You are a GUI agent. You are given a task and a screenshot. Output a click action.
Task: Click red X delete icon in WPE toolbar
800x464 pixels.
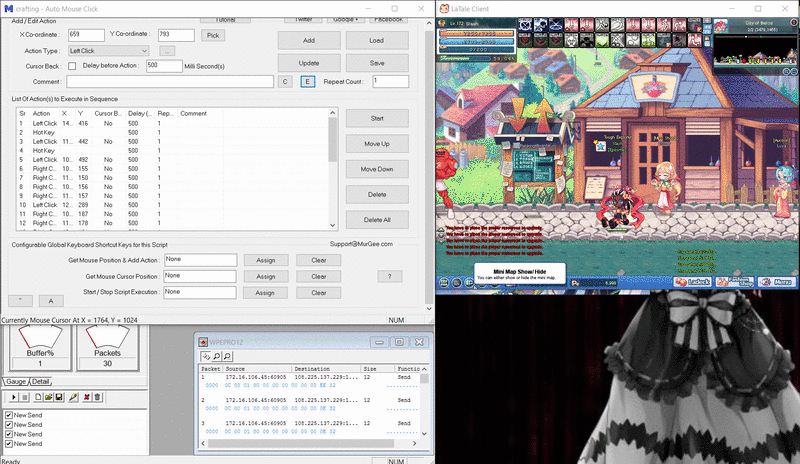click(x=87, y=397)
